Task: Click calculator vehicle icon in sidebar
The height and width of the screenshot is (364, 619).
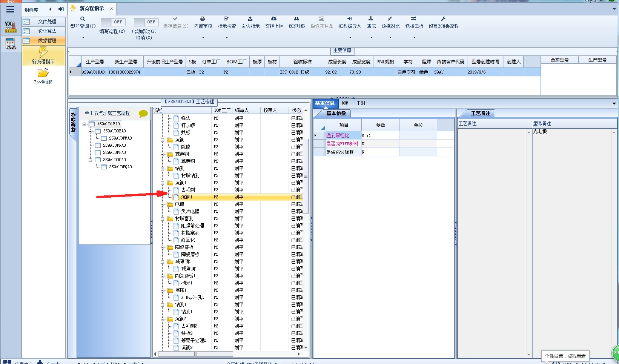Action: [x=11, y=44]
